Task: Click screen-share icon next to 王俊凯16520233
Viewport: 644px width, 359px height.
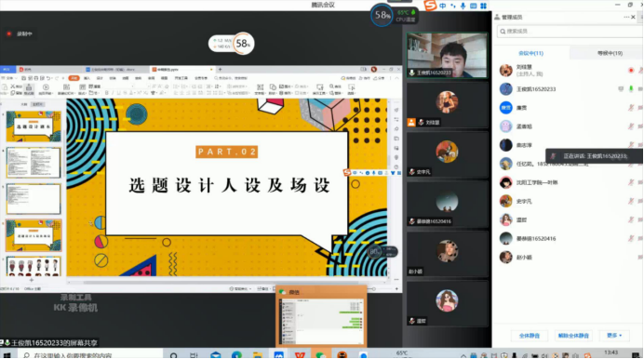Action: point(621,89)
